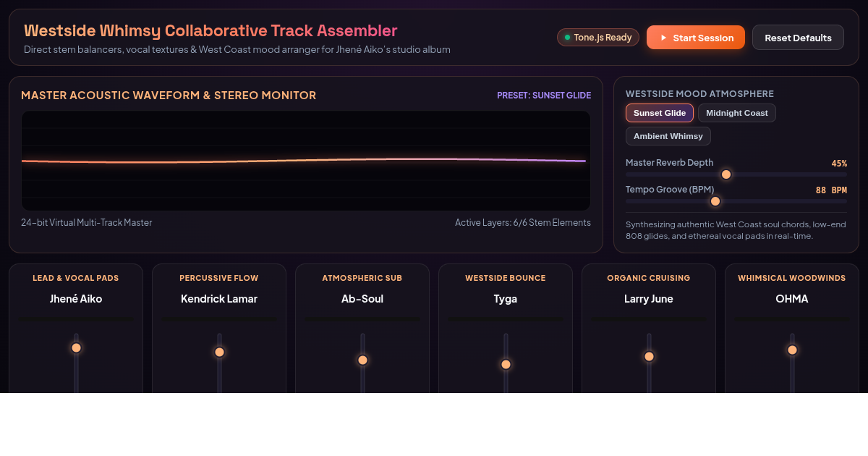868x456 pixels.
Task: Click the Tone.js Ready status badge
Action: [x=598, y=38]
